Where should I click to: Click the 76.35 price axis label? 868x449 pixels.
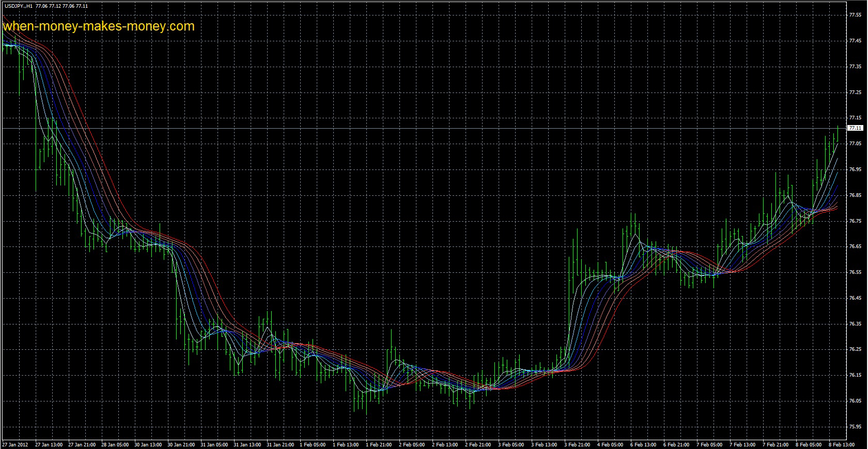coord(855,324)
